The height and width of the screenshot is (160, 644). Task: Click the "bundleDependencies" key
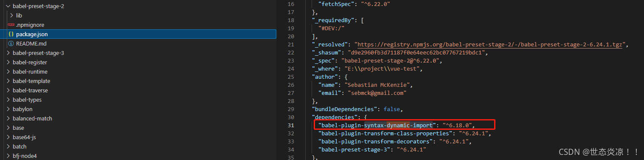click(x=344, y=109)
